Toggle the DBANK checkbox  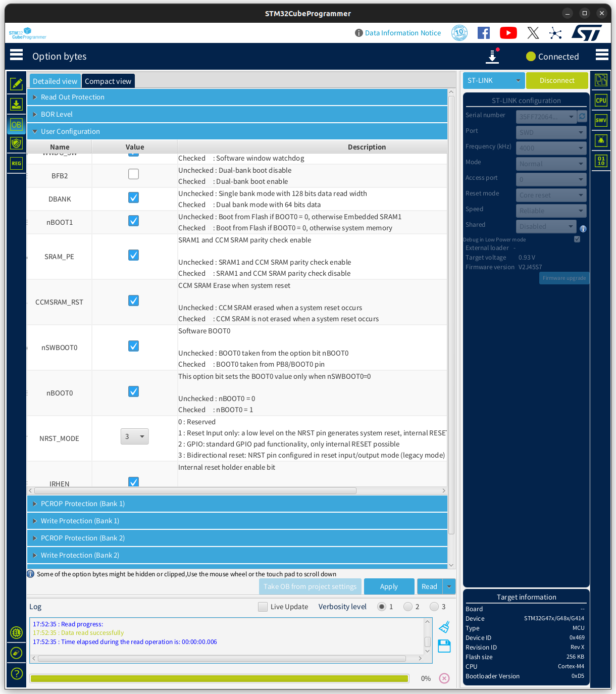[133, 197]
